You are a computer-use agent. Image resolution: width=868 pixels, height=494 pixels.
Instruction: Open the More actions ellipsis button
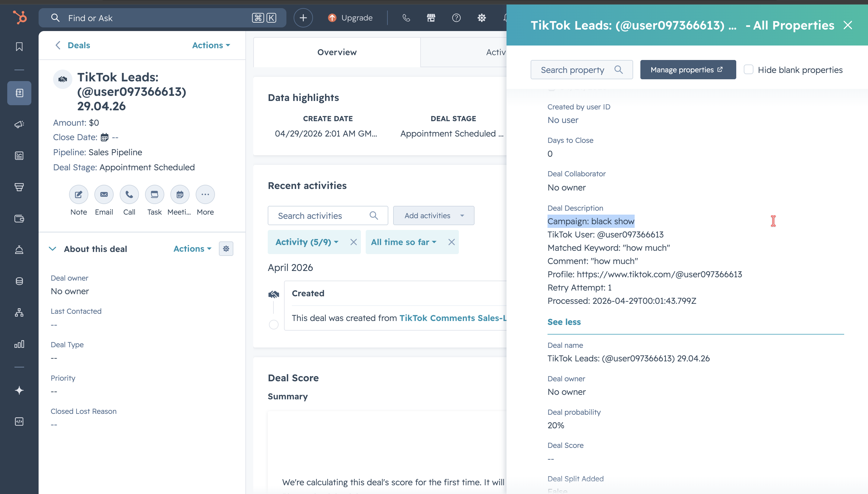[205, 194]
